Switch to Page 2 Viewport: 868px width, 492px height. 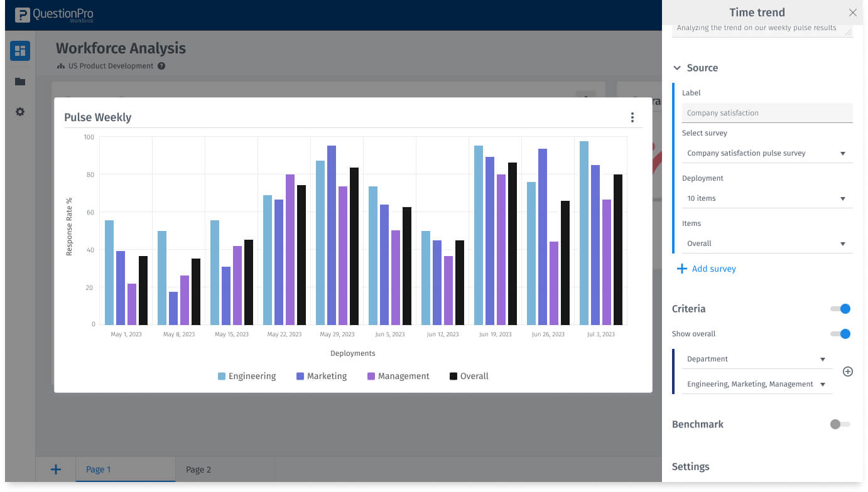pyautogui.click(x=197, y=469)
